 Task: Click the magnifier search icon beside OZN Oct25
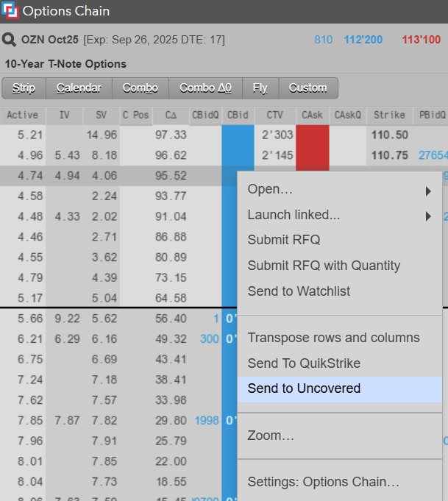(x=10, y=40)
